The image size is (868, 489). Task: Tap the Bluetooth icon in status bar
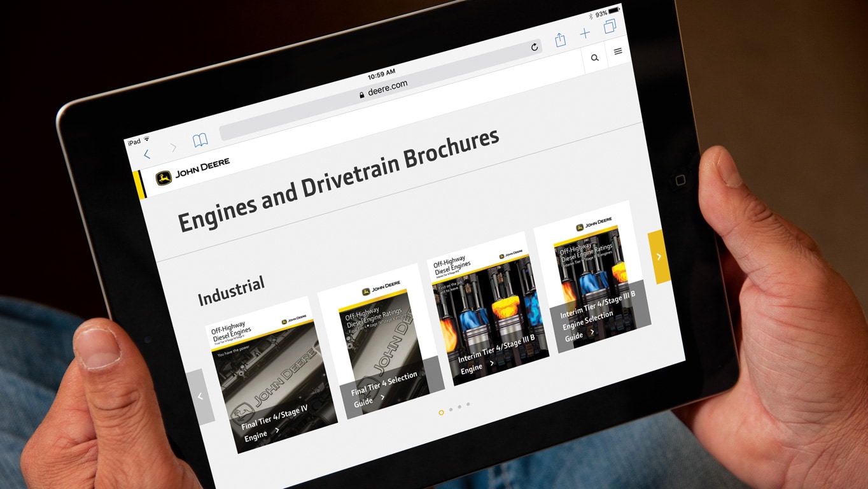[x=590, y=16]
